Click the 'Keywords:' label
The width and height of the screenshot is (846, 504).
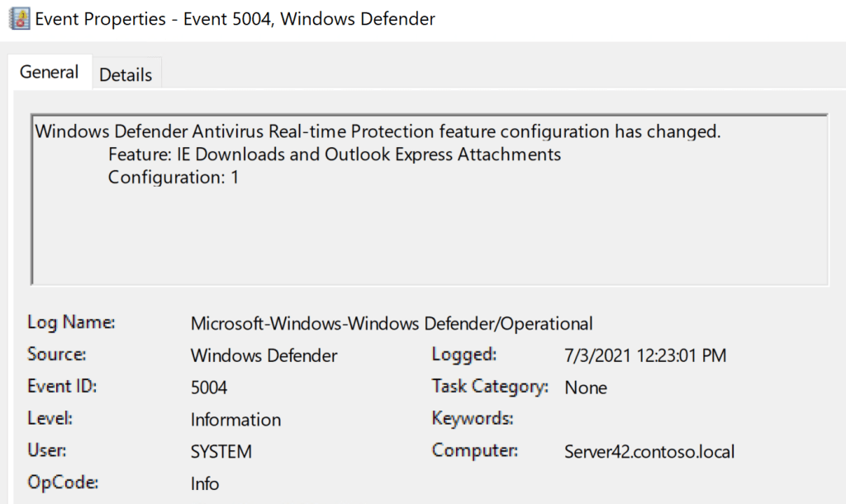pos(473,419)
